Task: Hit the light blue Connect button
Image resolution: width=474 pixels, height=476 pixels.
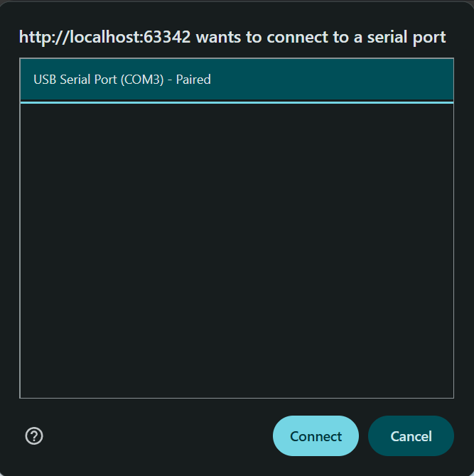Action: click(316, 436)
